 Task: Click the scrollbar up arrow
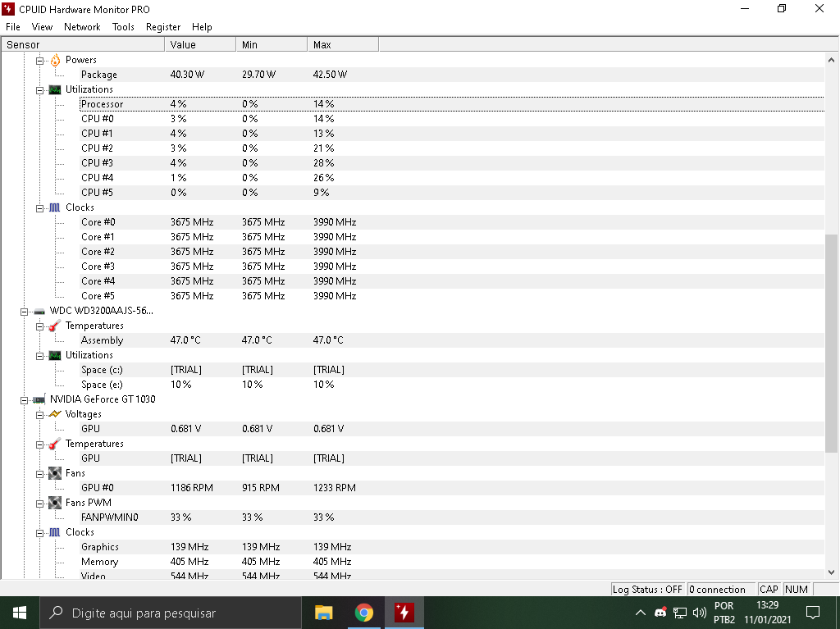point(831,60)
